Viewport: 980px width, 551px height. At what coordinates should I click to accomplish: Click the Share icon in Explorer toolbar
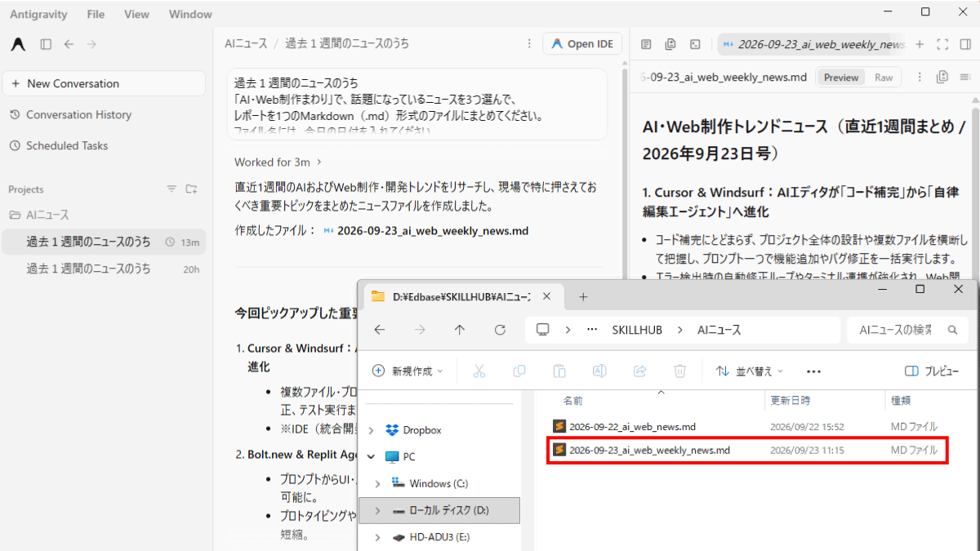pyautogui.click(x=639, y=371)
